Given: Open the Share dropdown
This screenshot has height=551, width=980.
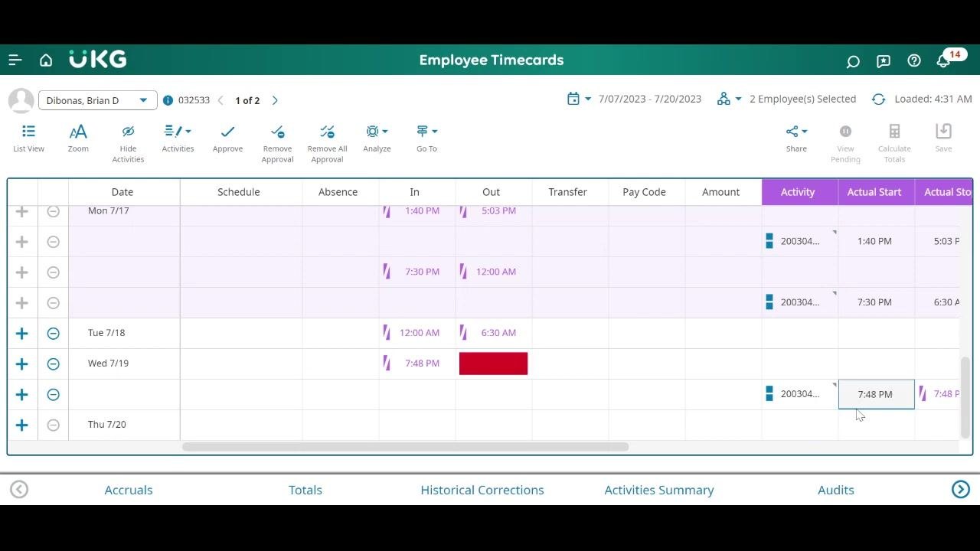Looking at the screenshot, I should [796, 139].
